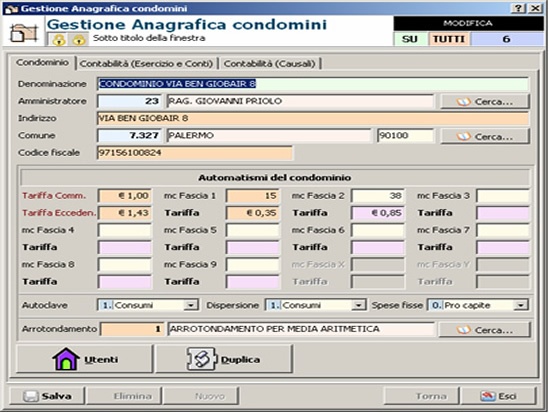Screen dimensions: 549x413
Task: Click the Cerca button next to Comune
Action: point(485,136)
